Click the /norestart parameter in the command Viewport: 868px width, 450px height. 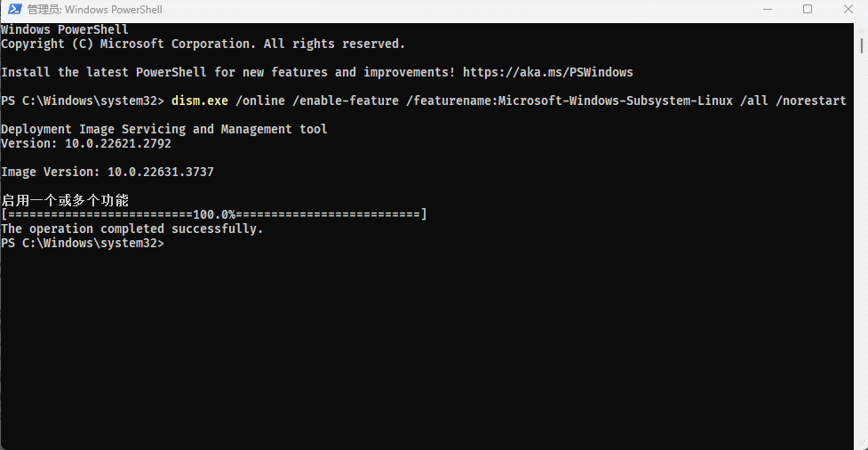(x=810, y=100)
